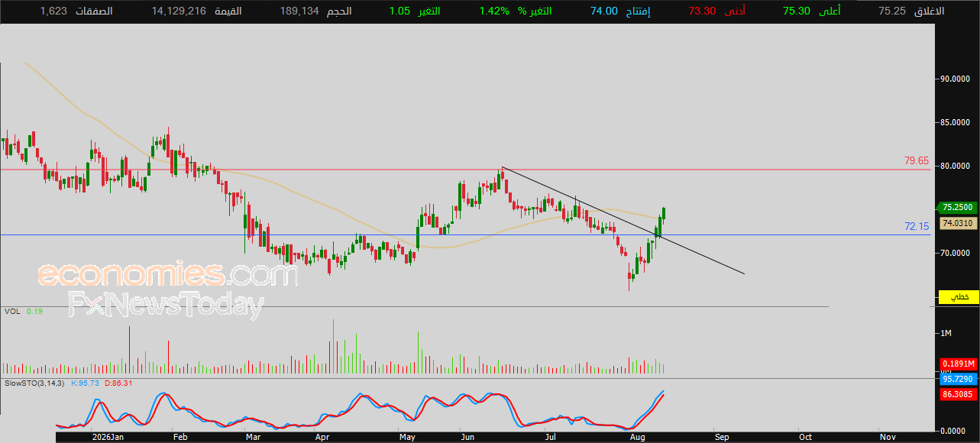980x443 pixels.
Task: Click the التغير % change percentage value
Action: tap(494, 11)
